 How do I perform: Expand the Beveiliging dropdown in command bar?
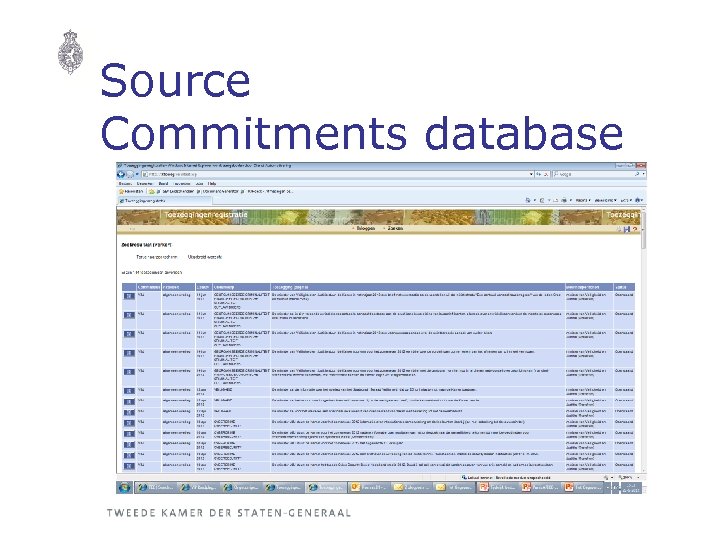tap(606, 201)
